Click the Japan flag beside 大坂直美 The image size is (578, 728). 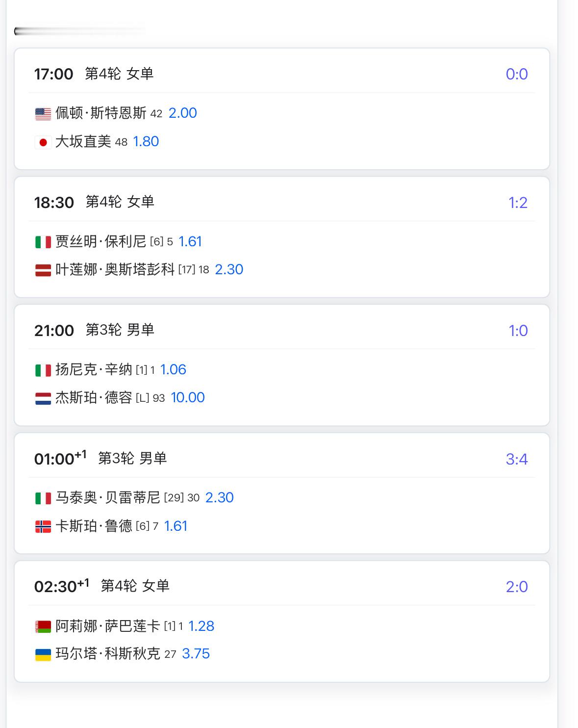point(43,142)
